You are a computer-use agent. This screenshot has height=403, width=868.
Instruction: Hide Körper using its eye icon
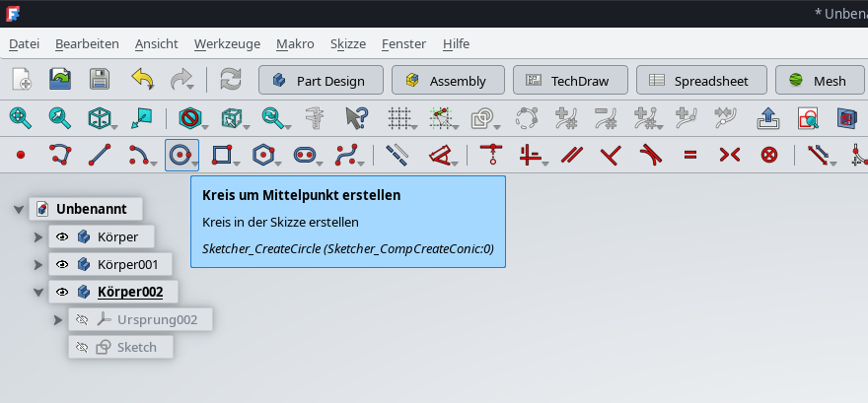click(x=62, y=236)
